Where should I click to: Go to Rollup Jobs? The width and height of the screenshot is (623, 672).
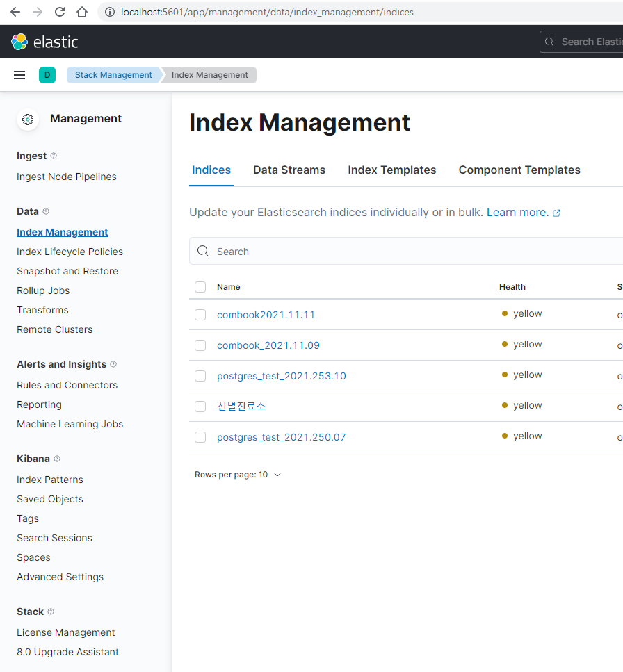click(x=43, y=290)
